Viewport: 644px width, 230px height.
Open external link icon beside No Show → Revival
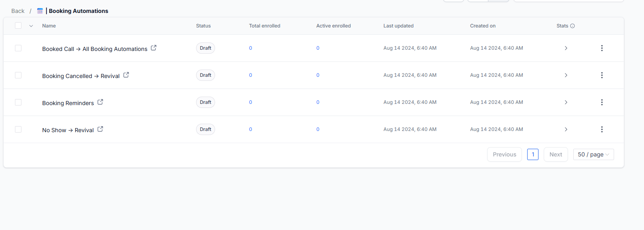pos(100,129)
